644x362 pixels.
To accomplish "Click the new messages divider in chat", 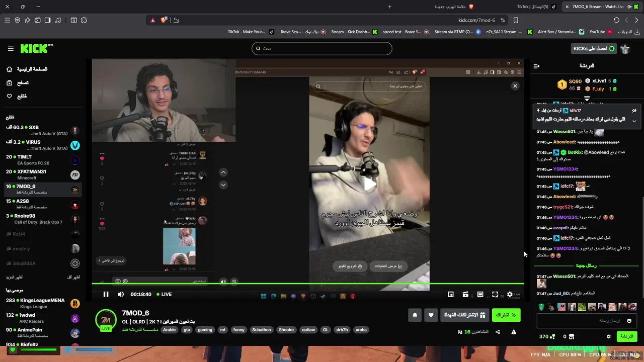I will 586,265.
